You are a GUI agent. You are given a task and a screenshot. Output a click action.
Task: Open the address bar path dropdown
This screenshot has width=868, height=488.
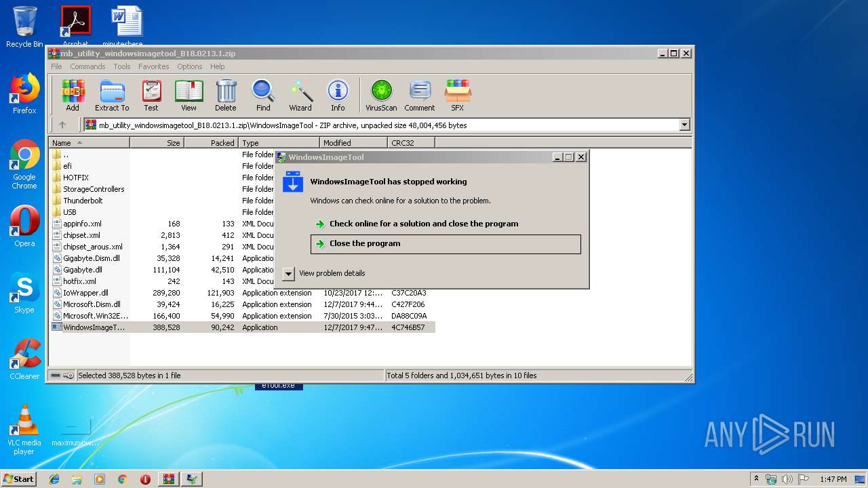tap(684, 125)
